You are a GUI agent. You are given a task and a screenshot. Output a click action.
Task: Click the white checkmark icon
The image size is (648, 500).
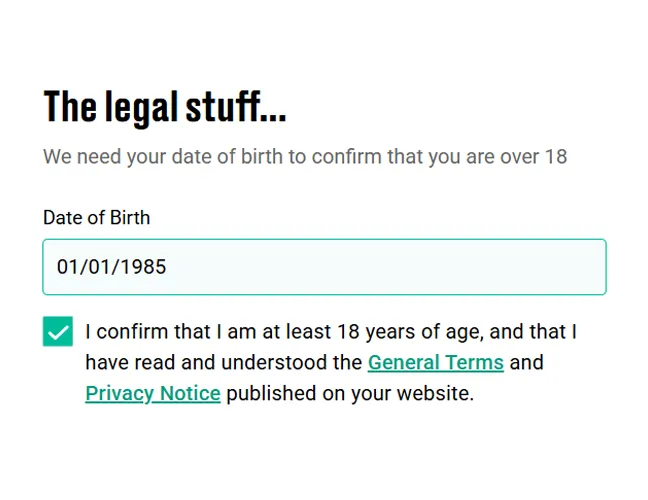click(58, 332)
